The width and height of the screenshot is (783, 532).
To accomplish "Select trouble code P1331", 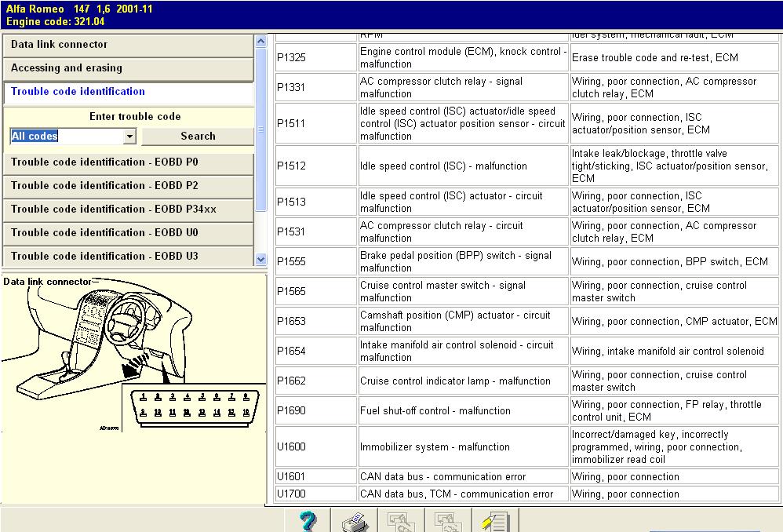I will (x=315, y=87).
